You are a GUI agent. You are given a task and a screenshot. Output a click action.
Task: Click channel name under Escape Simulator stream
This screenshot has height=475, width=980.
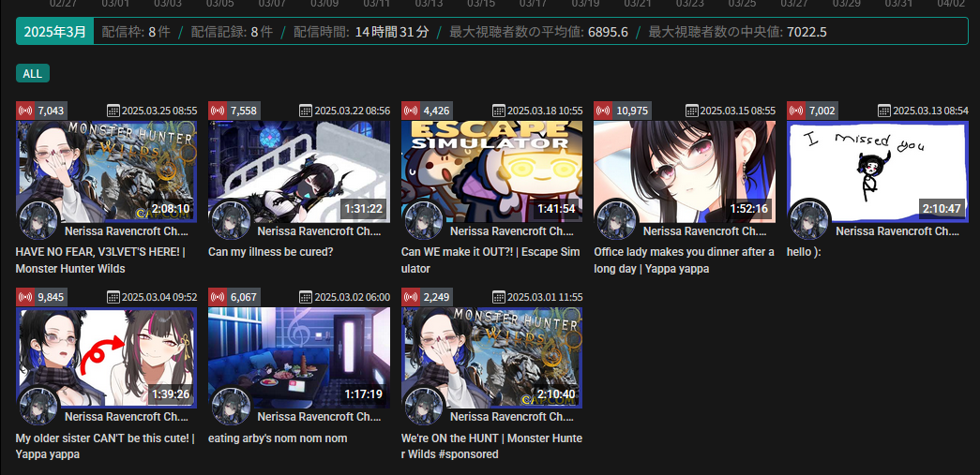click(512, 231)
